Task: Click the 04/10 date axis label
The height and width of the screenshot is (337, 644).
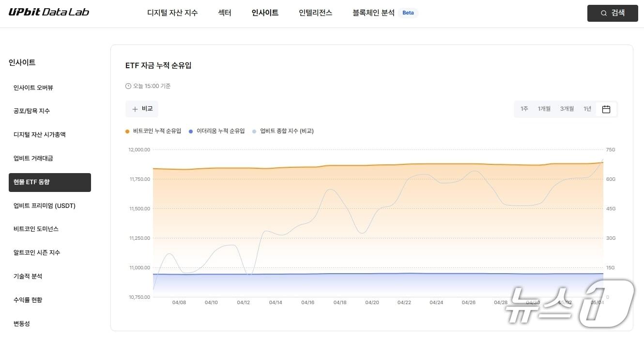Action: click(x=211, y=303)
